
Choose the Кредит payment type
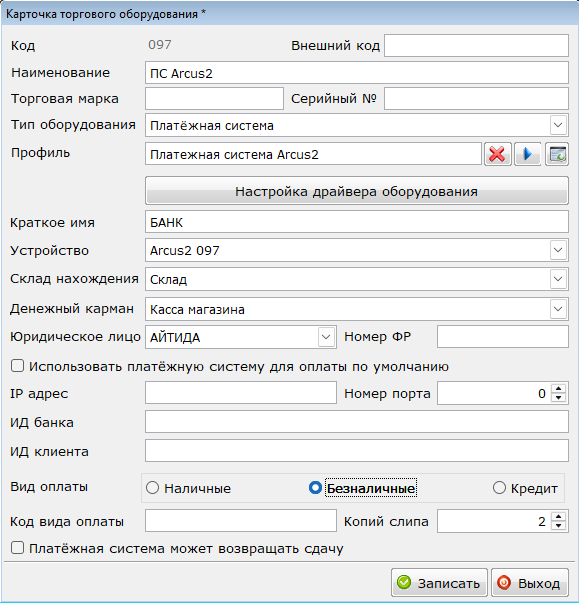coord(499,488)
